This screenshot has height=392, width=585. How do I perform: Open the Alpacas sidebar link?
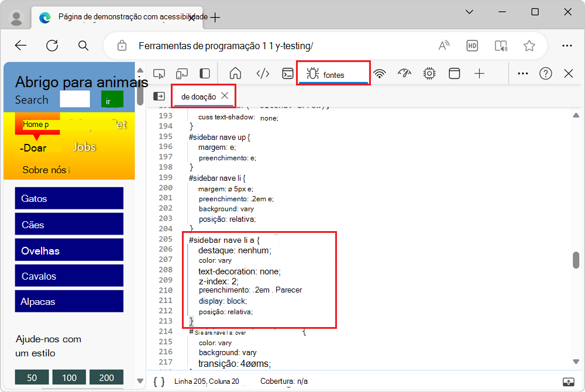[x=69, y=301]
